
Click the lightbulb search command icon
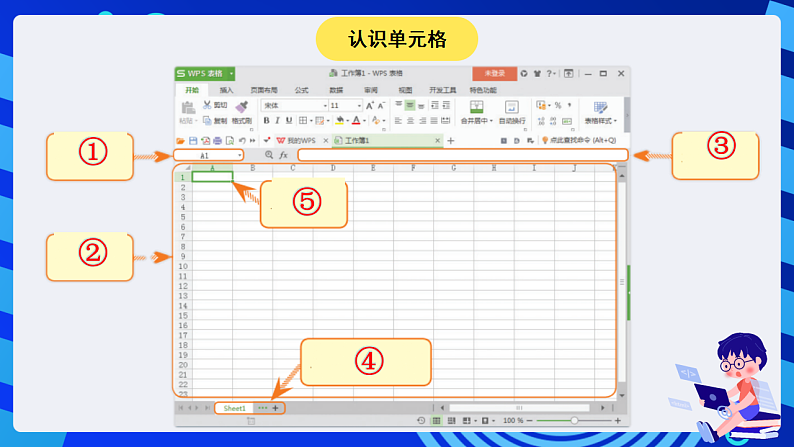(545, 140)
